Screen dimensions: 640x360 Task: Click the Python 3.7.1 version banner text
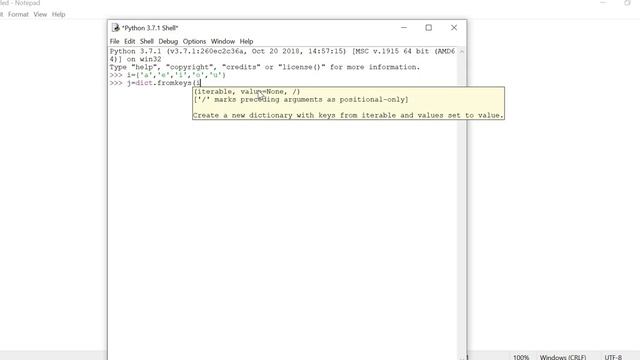point(282,51)
